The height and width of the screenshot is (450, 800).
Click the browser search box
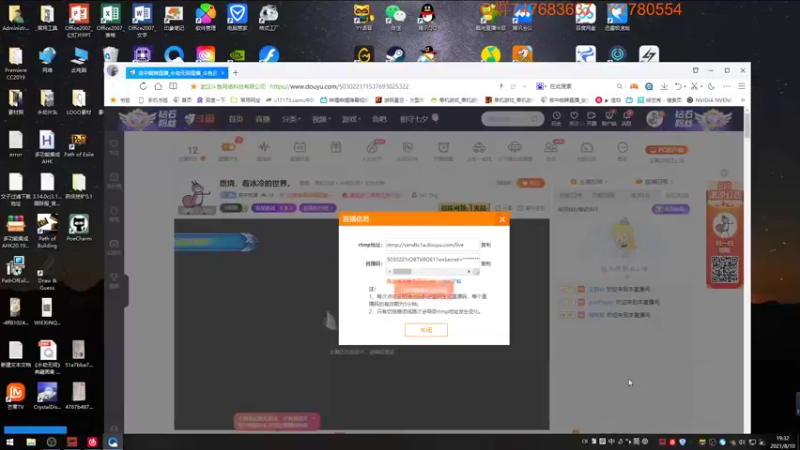pyautogui.click(x=582, y=86)
